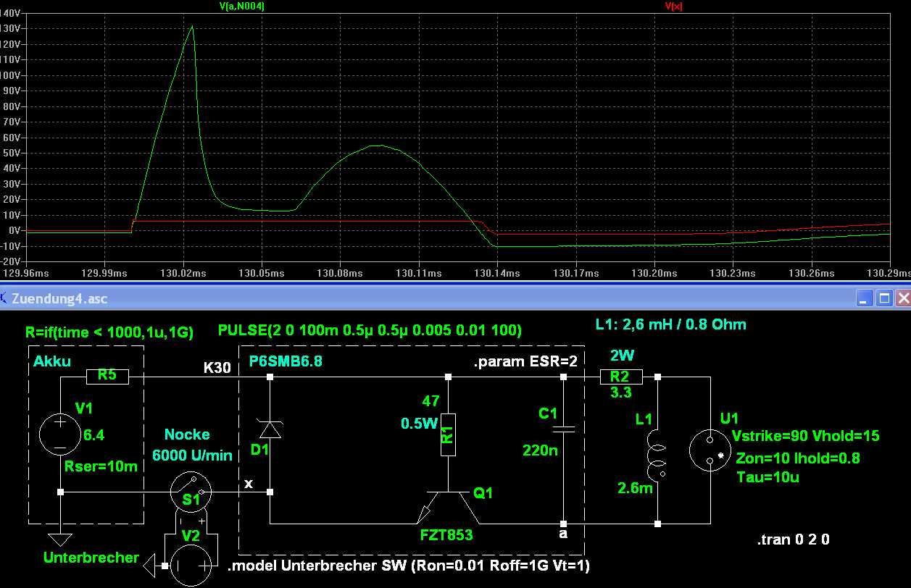Click the V1 battery voltage source symbol
911x588 pixels.
click(x=60, y=434)
